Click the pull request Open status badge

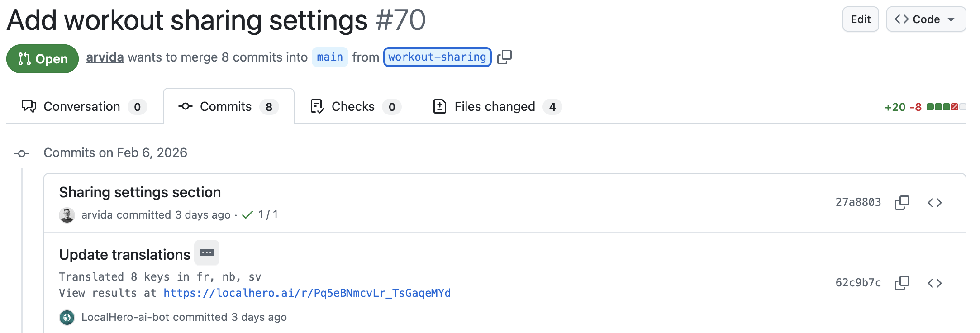pos(42,58)
